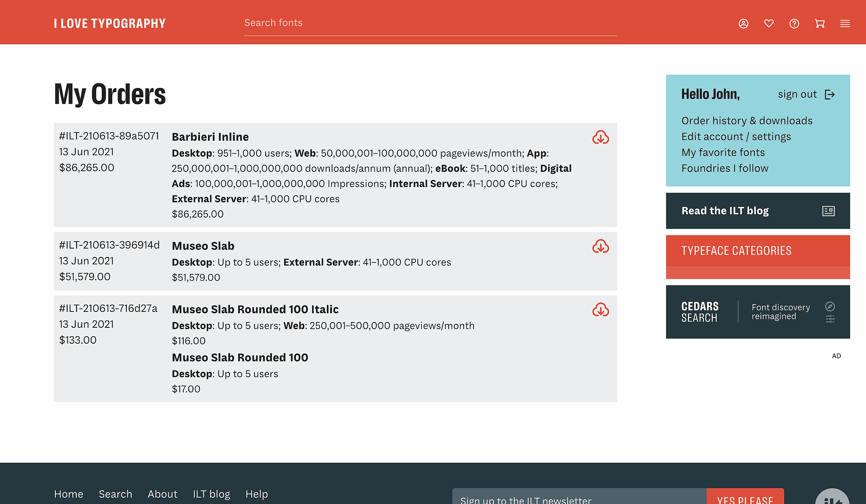
Task: Open the shopping cart icon
Action: (820, 23)
